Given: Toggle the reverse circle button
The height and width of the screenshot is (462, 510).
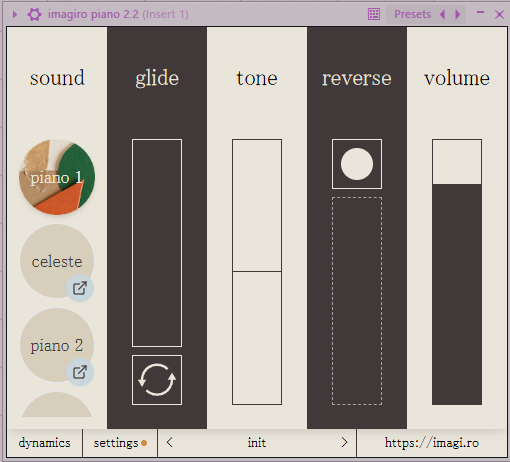Looking at the screenshot, I should (357, 164).
